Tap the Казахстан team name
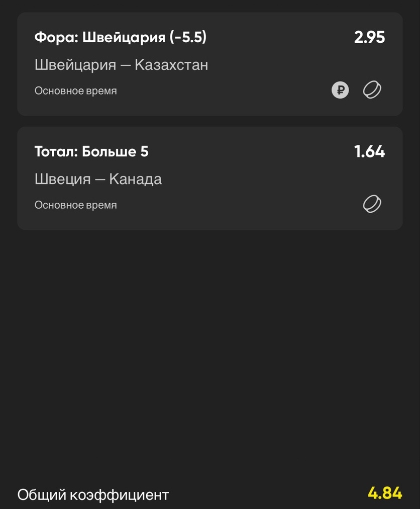 [171, 65]
